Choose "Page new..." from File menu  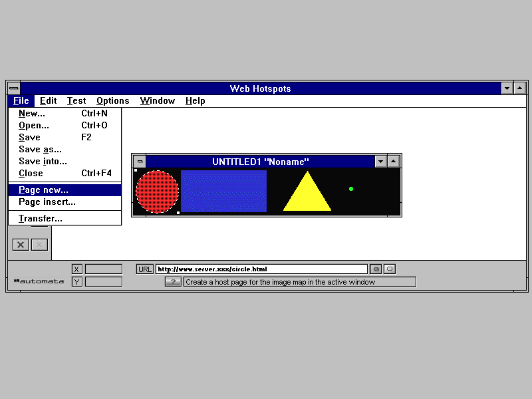click(x=43, y=190)
